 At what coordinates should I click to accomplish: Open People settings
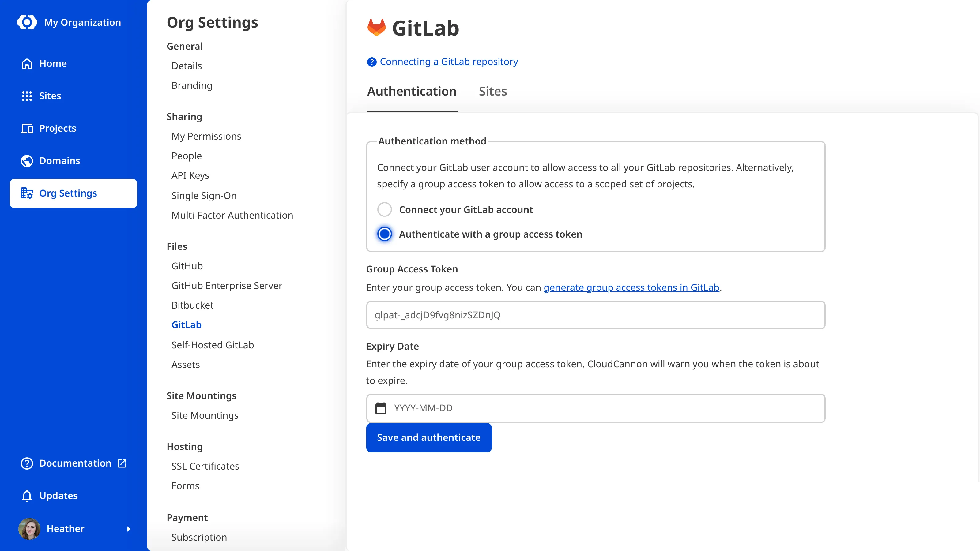(x=187, y=156)
